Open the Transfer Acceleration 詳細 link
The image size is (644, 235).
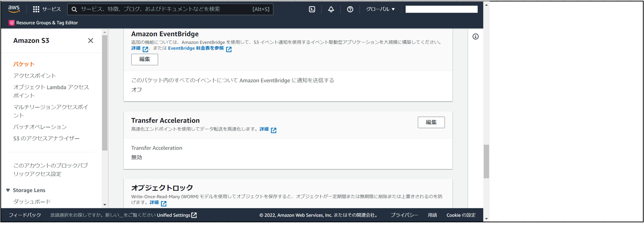pyautogui.click(x=264, y=129)
